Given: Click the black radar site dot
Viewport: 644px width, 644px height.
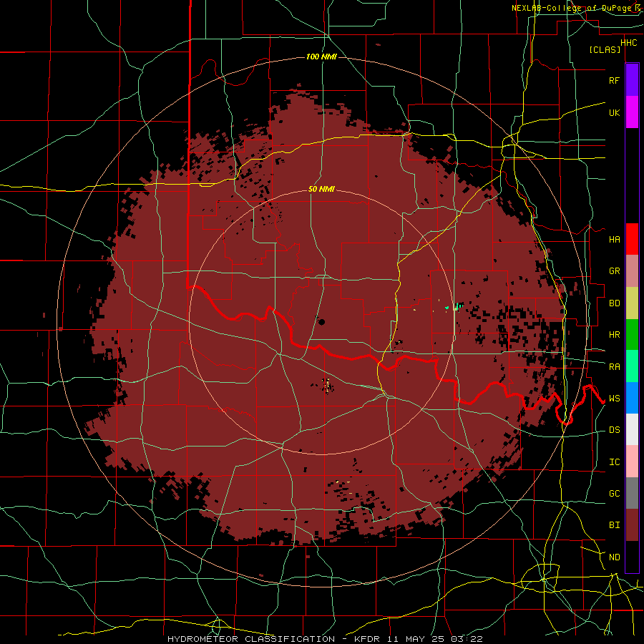Looking at the screenshot, I should point(321,321).
